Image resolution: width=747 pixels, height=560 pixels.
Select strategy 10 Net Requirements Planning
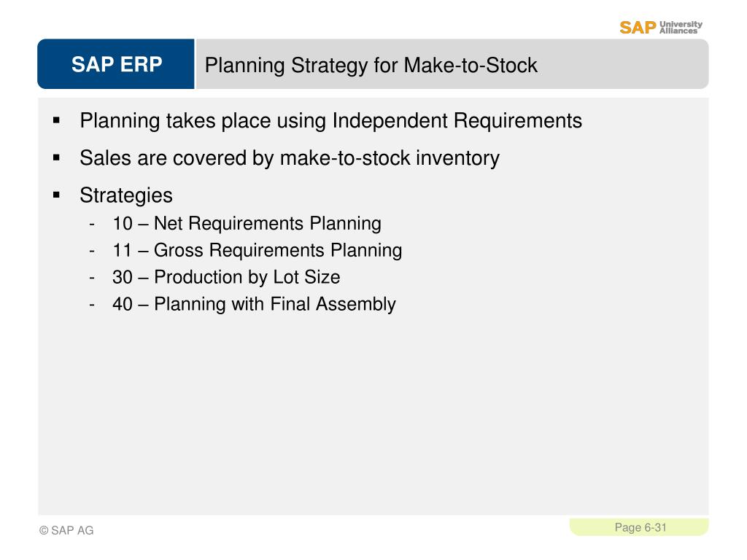247,223
